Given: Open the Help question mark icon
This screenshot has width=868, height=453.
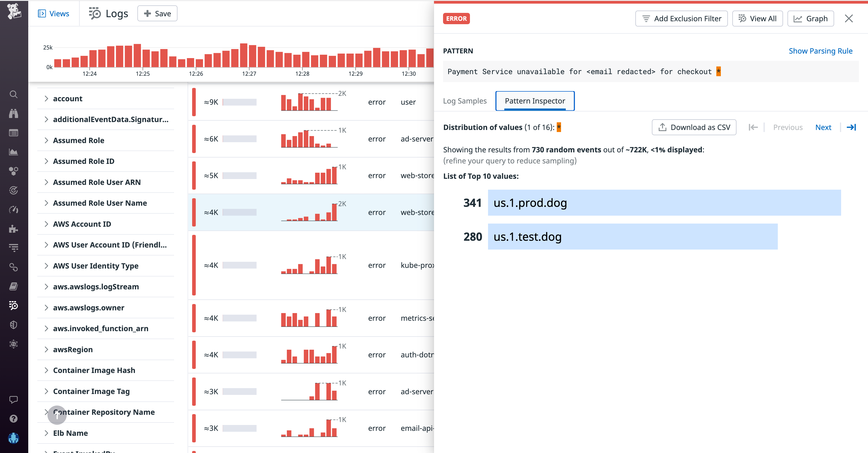Looking at the screenshot, I should [14, 418].
